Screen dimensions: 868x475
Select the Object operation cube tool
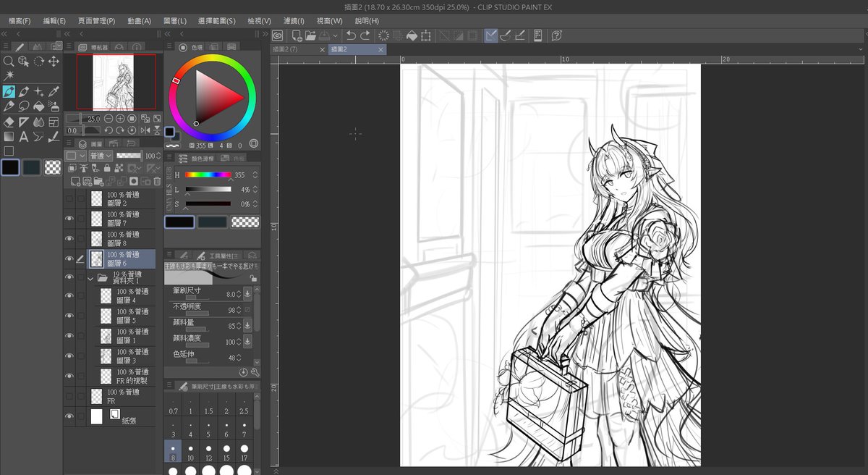[24, 62]
